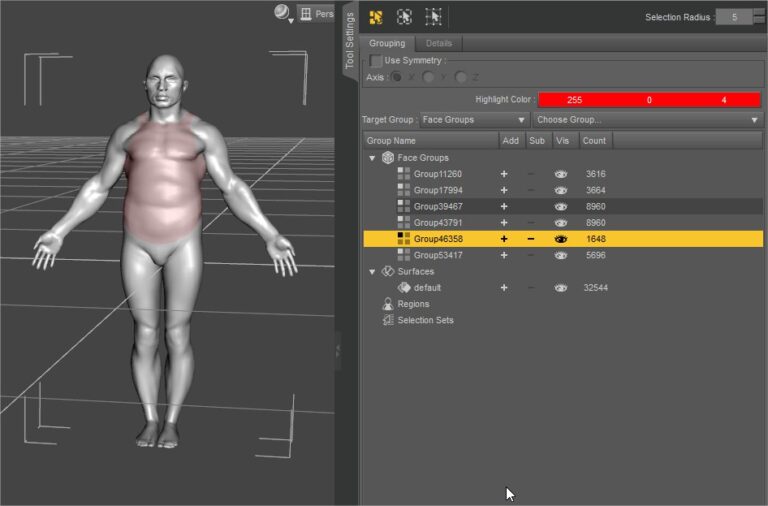Enable the Use Symmetry checkbox
The height and width of the screenshot is (506, 768).
tap(376, 60)
